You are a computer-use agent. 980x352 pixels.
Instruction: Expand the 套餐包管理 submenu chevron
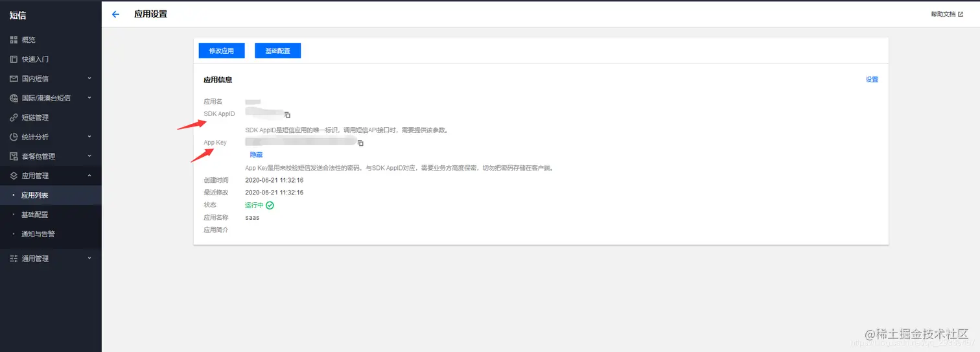point(89,156)
